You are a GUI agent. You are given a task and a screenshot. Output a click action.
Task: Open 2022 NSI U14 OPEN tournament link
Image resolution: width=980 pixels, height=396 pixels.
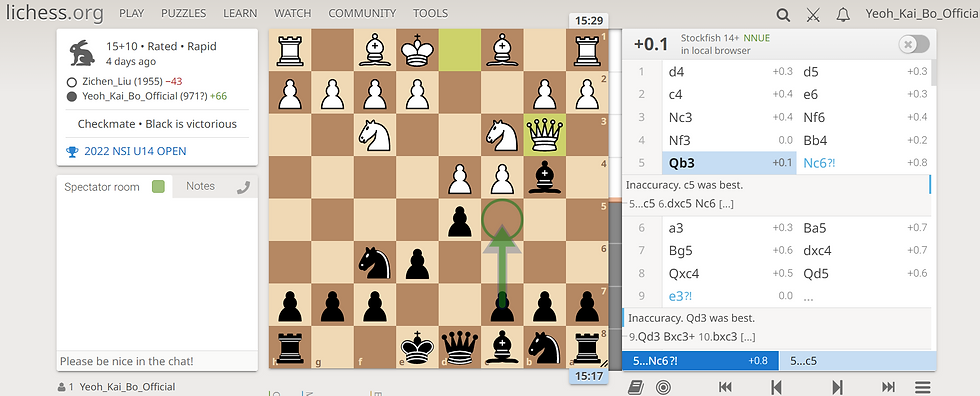(x=135, y=151)
